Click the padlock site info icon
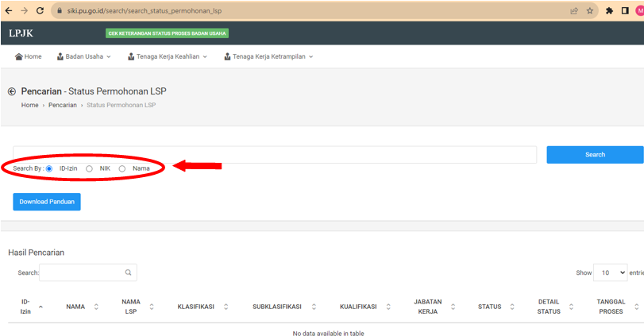 pyautogui.click(x=59, y=11)
